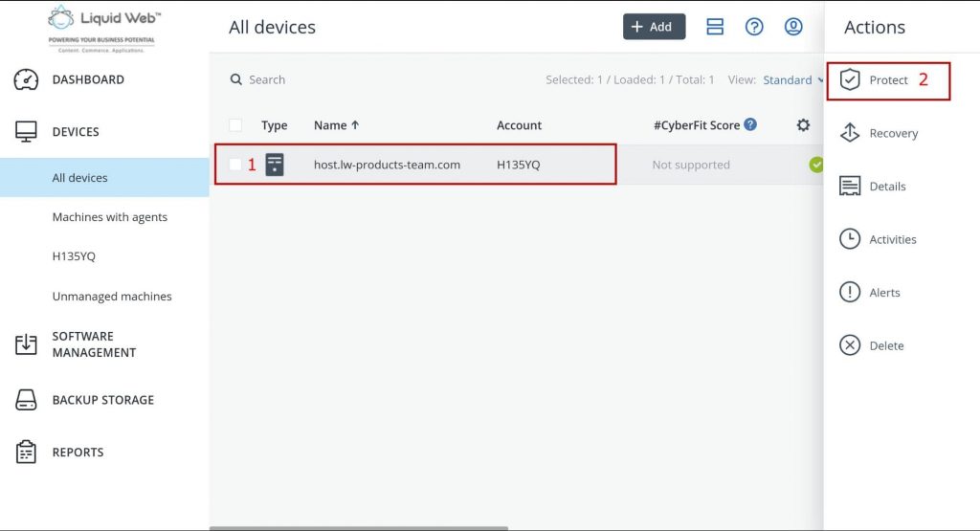The width and height of the screenshot is (980, 531).
Task: Open REPORTS section
Action: (78, 453)
